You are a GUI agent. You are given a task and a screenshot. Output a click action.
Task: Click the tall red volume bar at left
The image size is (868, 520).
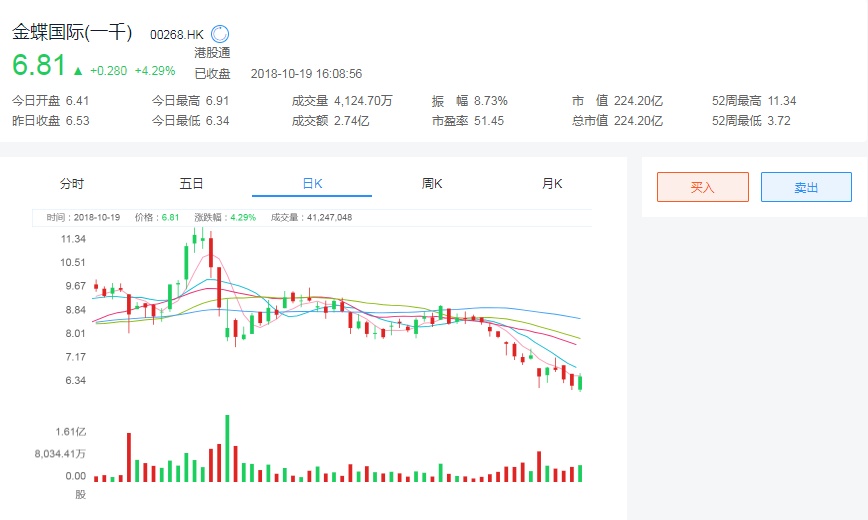pyautogui.click(x=129, y=457)
